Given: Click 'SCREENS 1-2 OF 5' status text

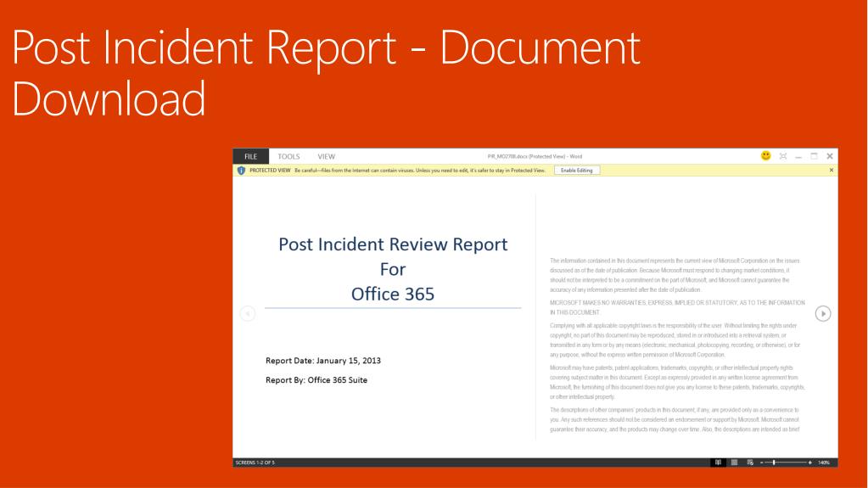Looking at the screenshot, I should pos(255,463).
